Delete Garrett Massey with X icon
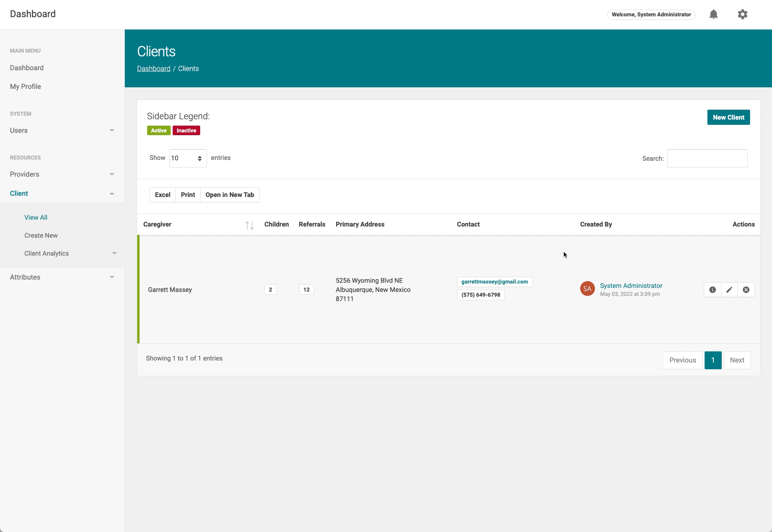Viewport: 772px width, 532px height. [x=746, y=290]
